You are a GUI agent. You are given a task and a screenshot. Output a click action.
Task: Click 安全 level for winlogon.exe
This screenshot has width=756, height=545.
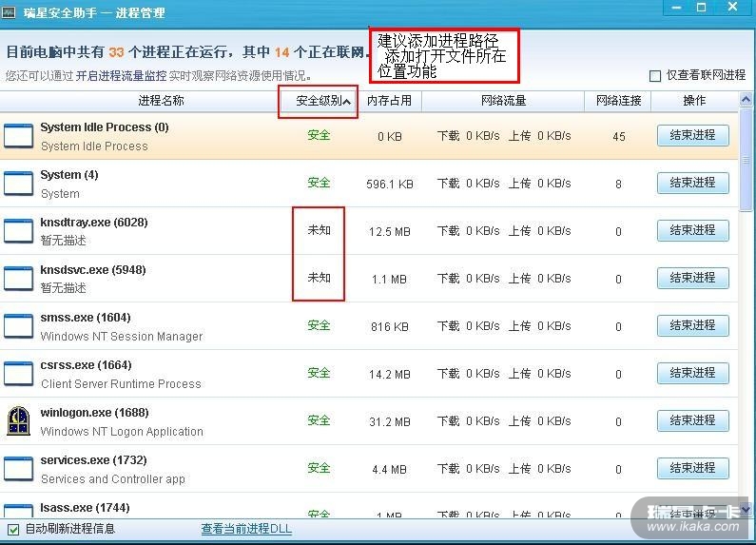(319, 420)
